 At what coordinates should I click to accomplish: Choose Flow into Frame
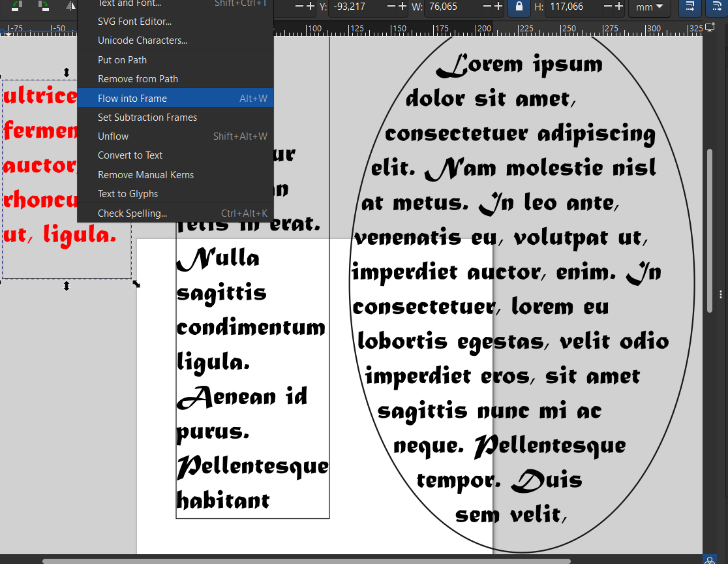[175, 98]
